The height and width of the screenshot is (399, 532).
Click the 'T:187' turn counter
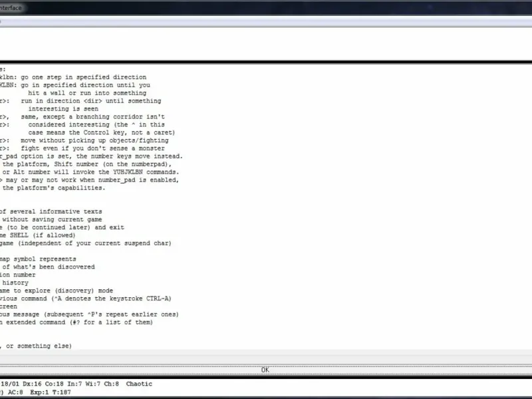tap(62, 392)
